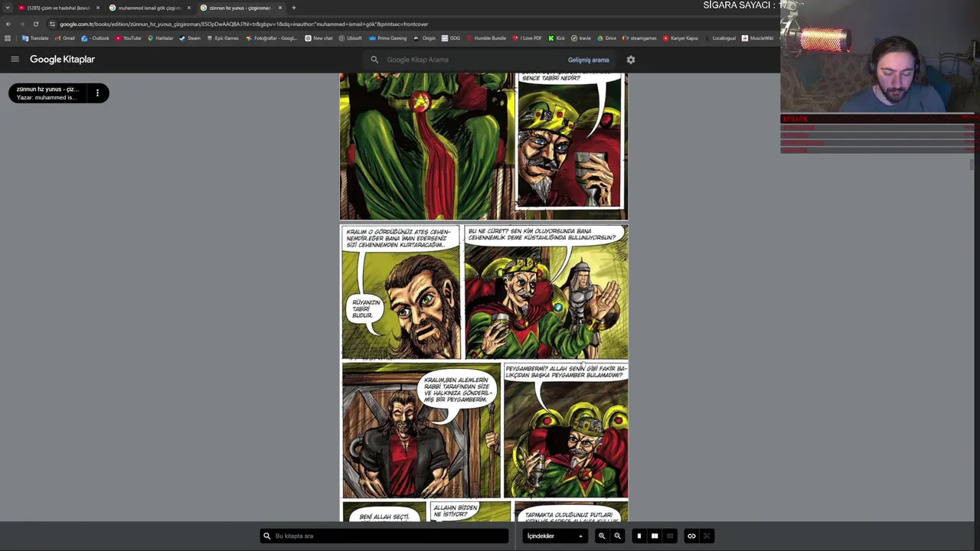Go back to the previous page
980x551 pixels.
pyautogui.click(x=8, y=24)
